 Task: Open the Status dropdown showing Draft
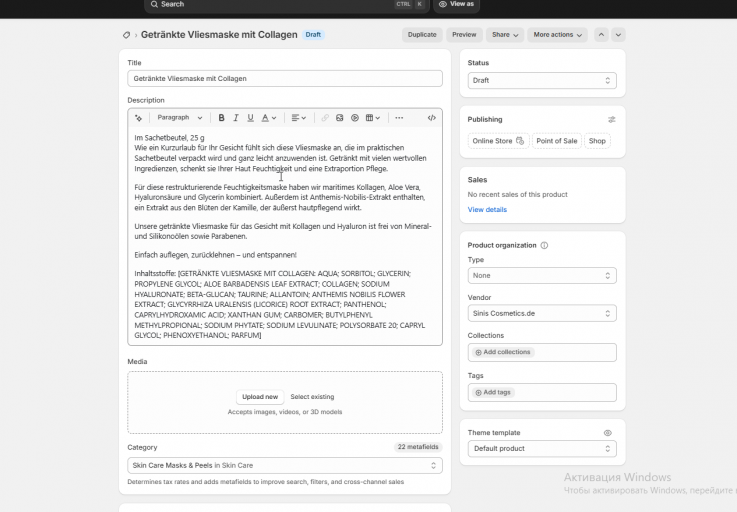click(x=542, y=80)
